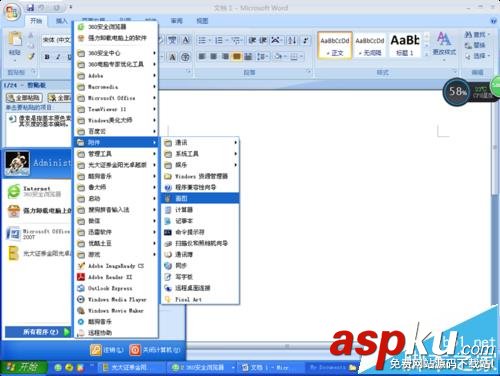500x376 pixels.
Task: Switch to the 视图 ribbon tab
Action: click(202, 21)
